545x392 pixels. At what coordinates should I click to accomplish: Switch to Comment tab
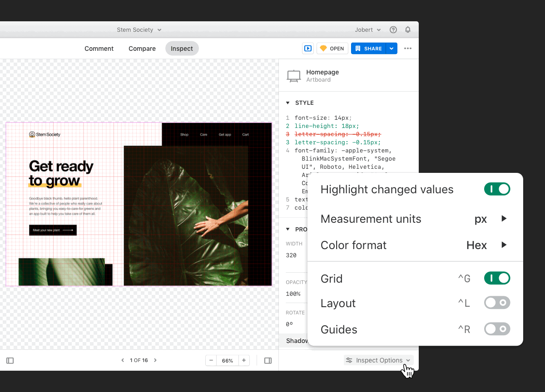[99, 49]
